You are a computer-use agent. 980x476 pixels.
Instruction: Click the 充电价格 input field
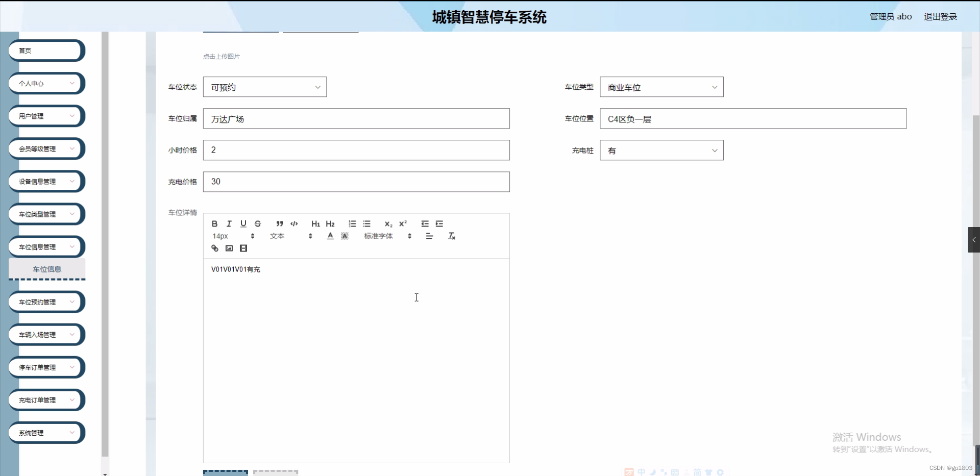click(356, 182)
